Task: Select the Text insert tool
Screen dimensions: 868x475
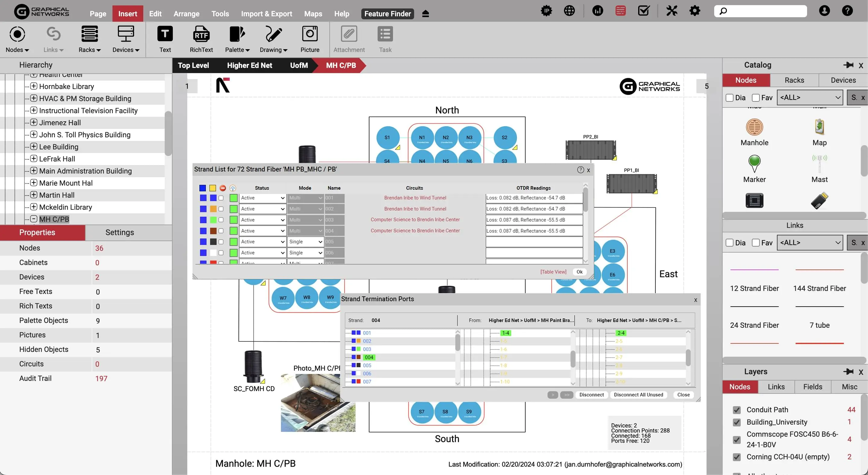Action: 165,40
